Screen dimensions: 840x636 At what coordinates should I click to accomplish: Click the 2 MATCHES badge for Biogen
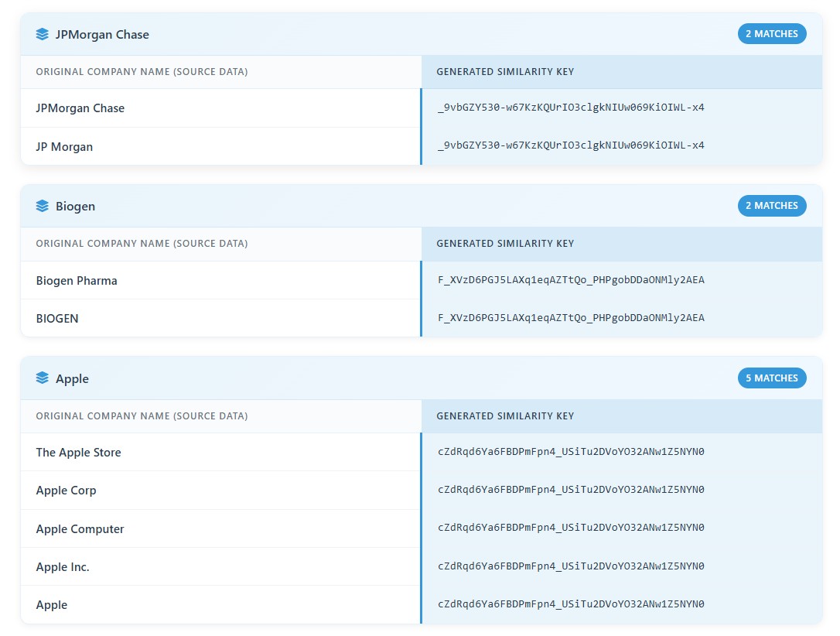pos(771,206)
